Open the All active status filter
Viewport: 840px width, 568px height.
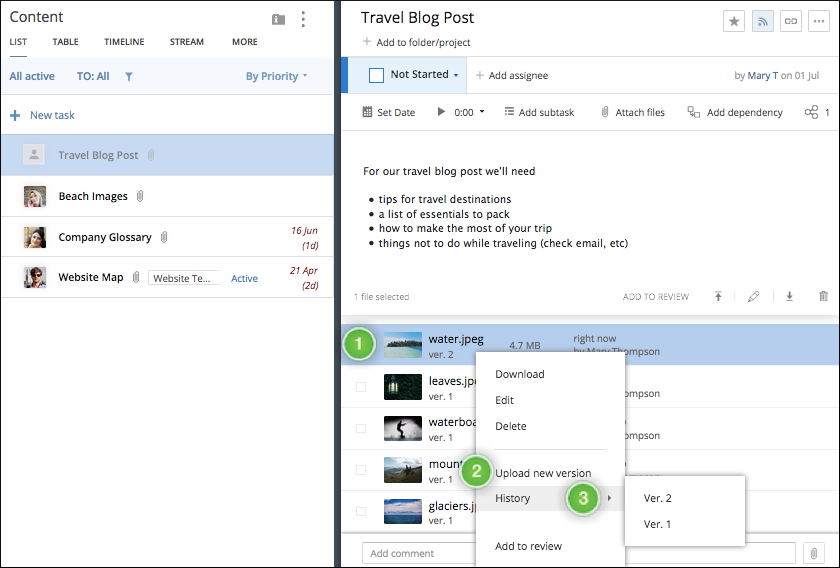point(32,76)
